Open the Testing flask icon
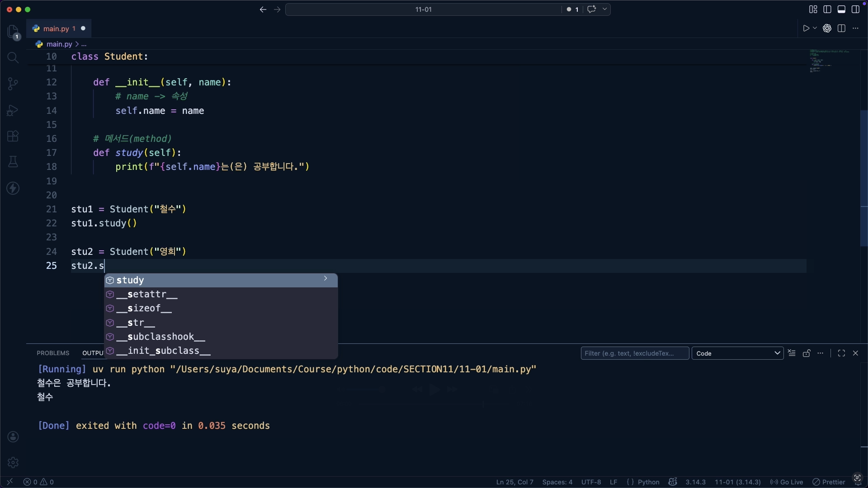The width and height of the screenshot is (868, 488). click(x=13, y=162)
